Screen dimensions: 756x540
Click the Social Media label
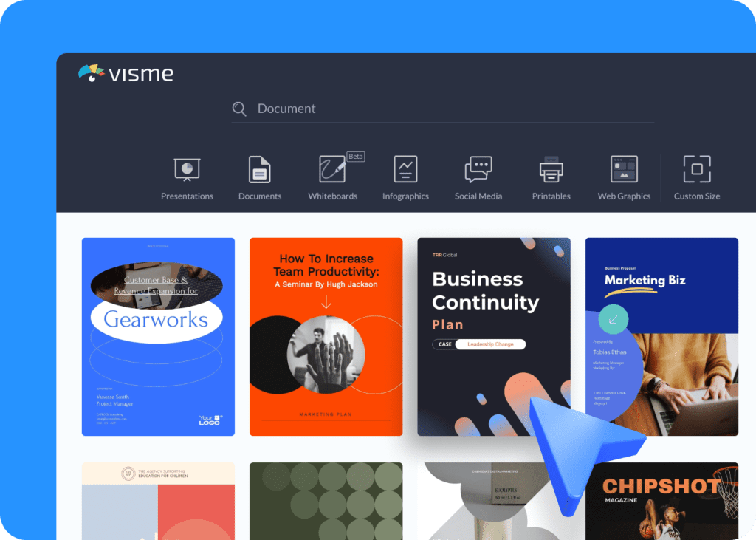pyautogui.click(x=478, y=196)
